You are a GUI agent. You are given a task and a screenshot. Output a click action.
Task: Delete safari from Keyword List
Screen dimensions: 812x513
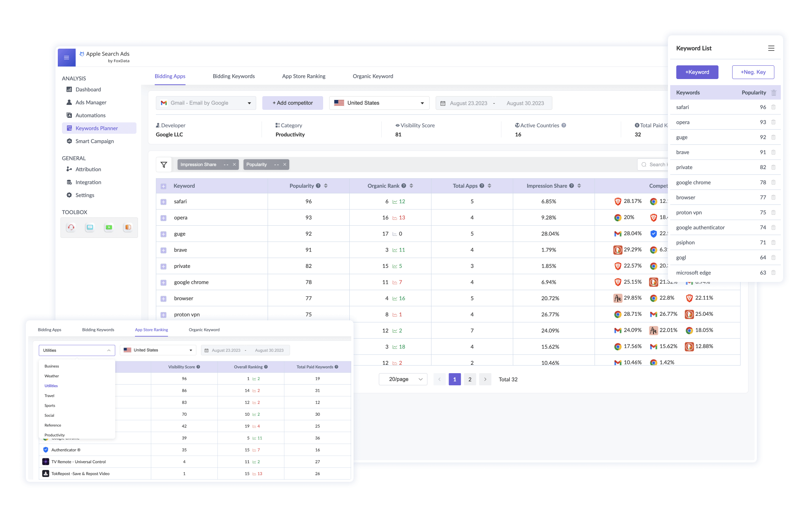(x=773, y=107)
